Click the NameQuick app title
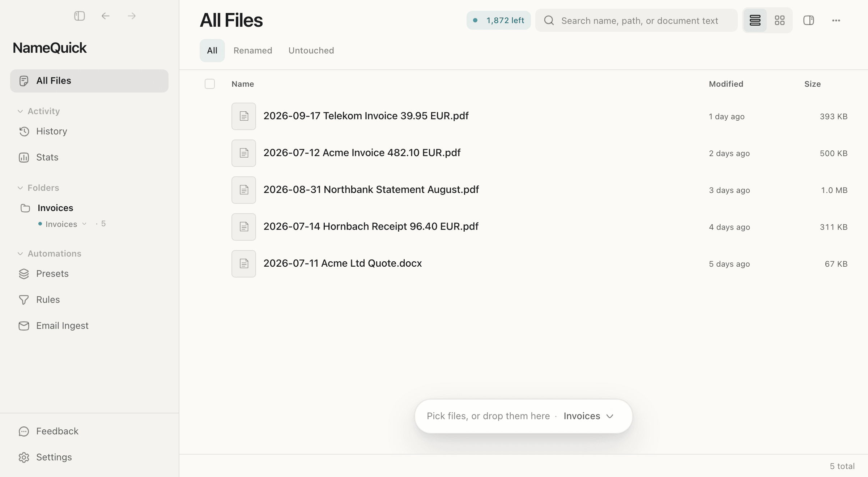The height and width of the screenshot is (477, 868). tap(50, 48)
